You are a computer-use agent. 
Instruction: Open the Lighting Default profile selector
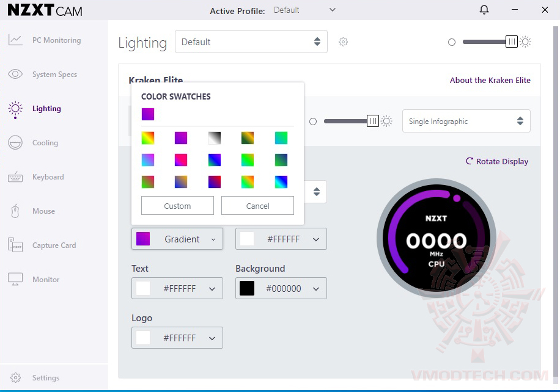click(251, 42)
